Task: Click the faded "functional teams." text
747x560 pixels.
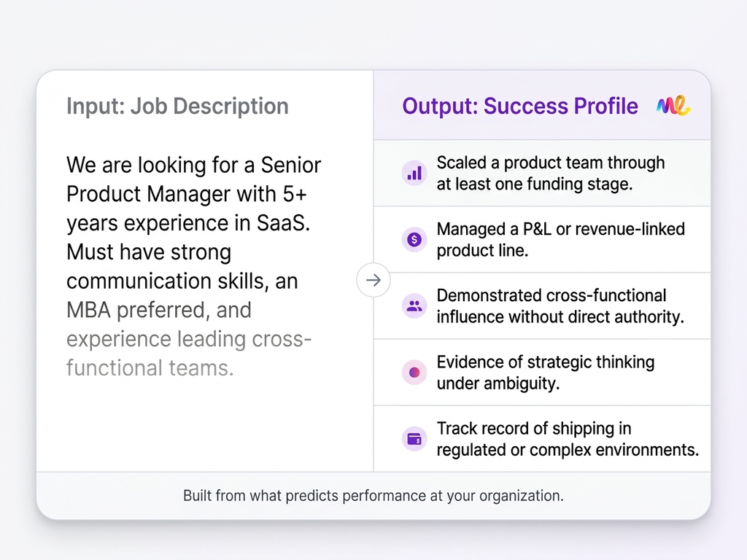Action: 150,367
